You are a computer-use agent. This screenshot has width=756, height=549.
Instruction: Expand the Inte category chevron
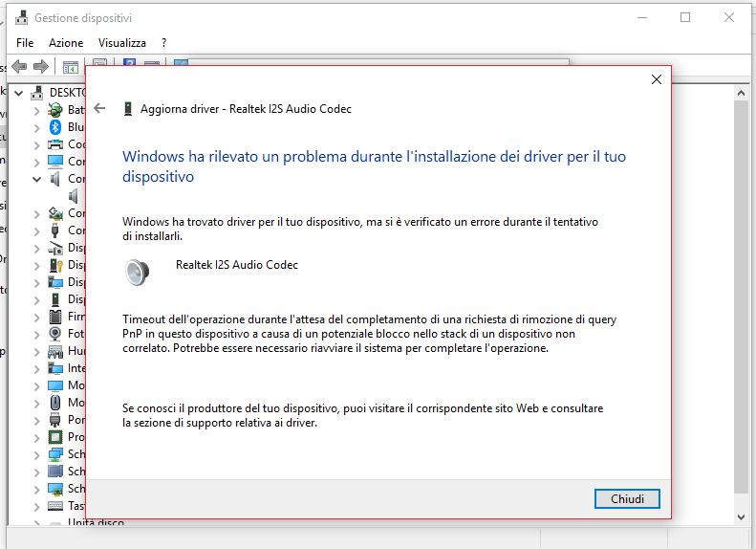coord(36,369)
